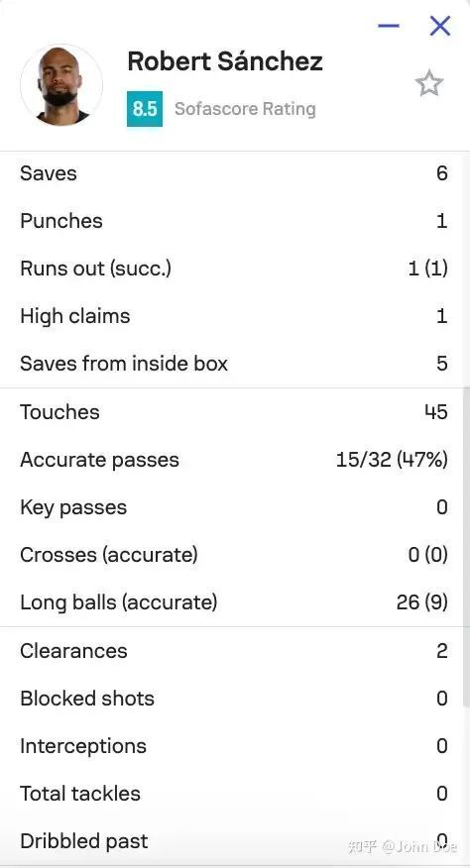Minimize the player stats popup

pos(389,26)
